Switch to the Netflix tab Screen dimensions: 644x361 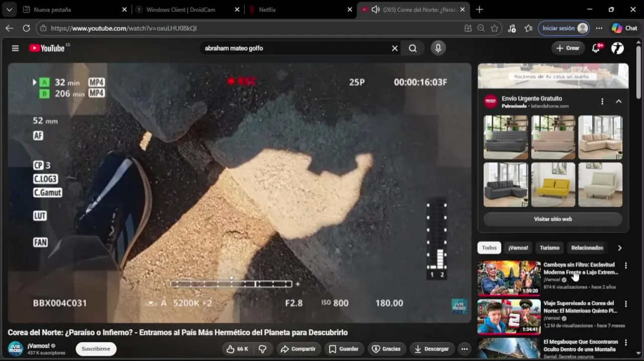pos(301,10)
